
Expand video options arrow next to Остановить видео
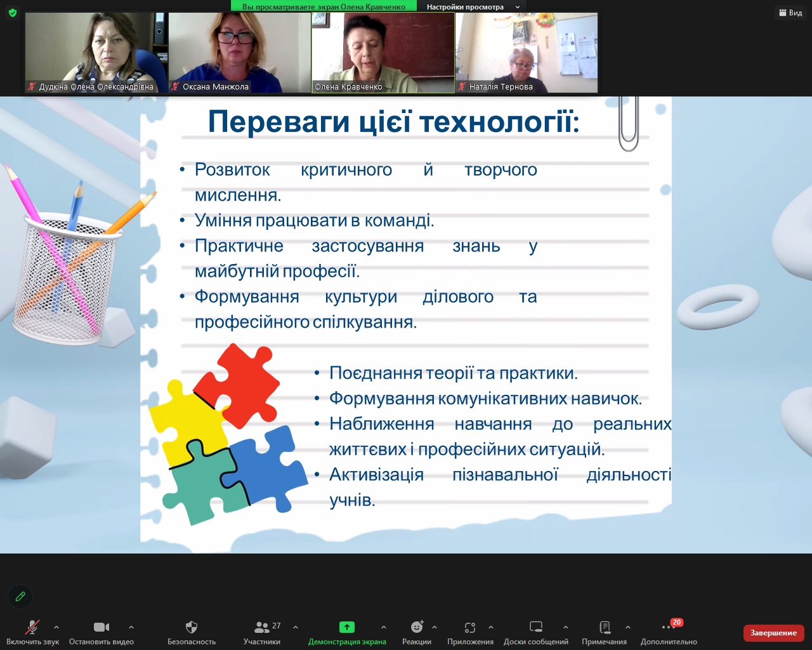(131, 627)
